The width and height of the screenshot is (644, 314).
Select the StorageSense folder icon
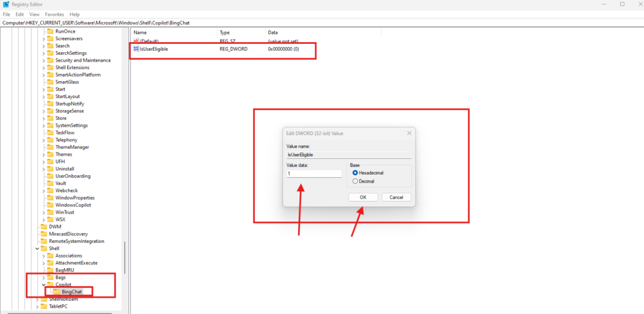click(x=50, y=111)
